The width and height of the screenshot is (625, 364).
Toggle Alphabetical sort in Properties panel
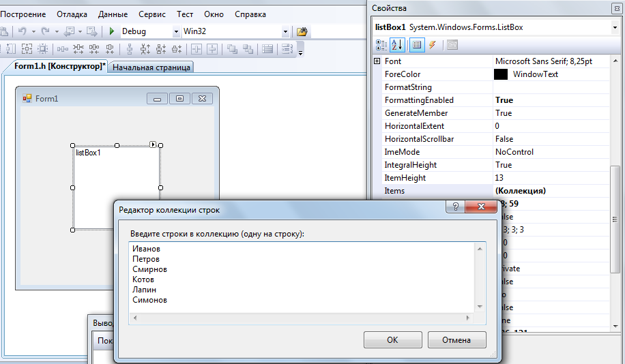(x=397, y=45)
